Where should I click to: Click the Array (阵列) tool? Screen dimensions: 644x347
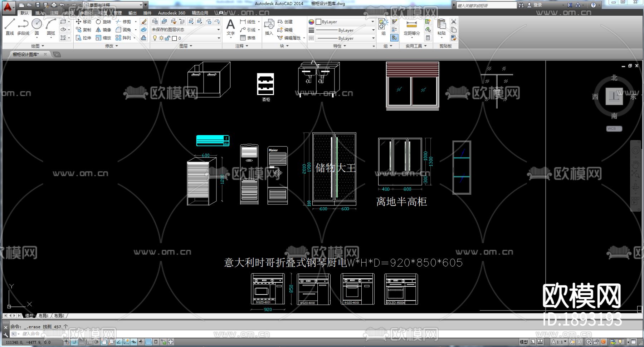point(123,38)
